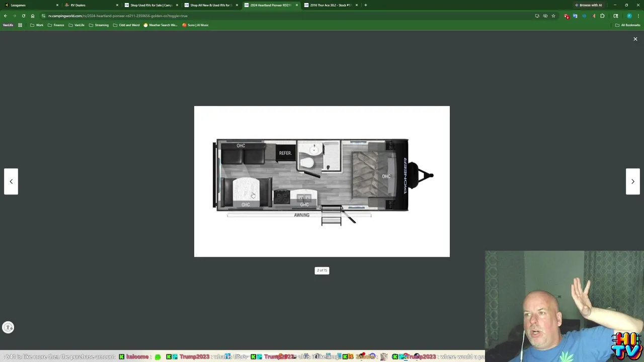Open the Finance bookmarks folder
This screenshot has height=362, width=644.
[56, 25]
